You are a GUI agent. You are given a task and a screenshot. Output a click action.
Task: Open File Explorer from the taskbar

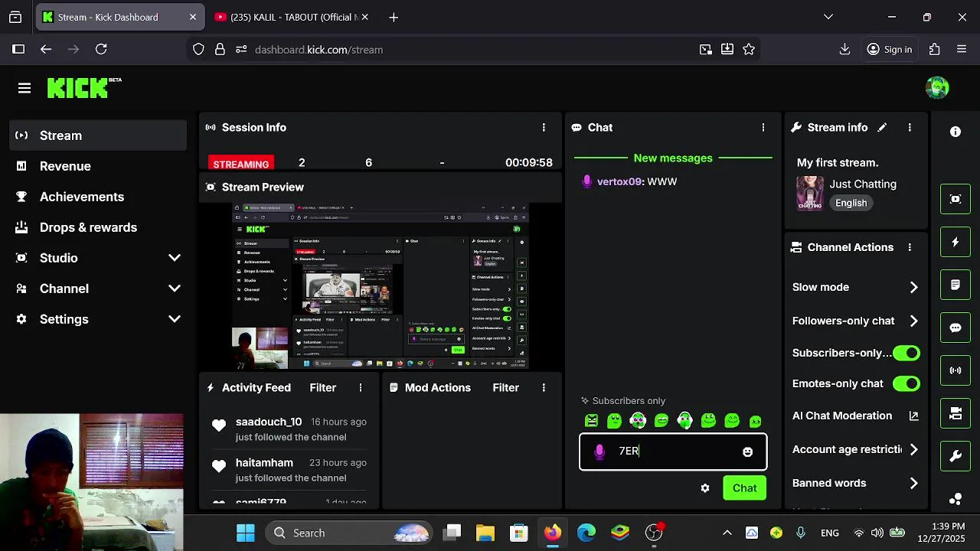point(485,533)
